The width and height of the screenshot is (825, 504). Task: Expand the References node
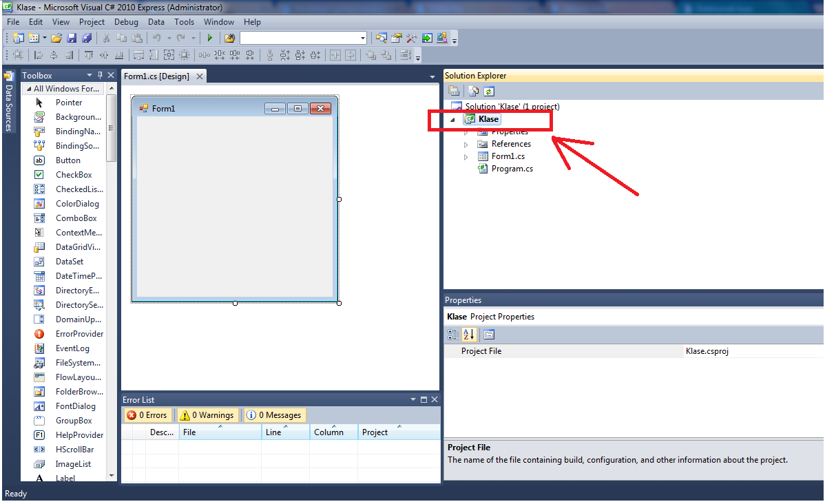tap(466, 144)
